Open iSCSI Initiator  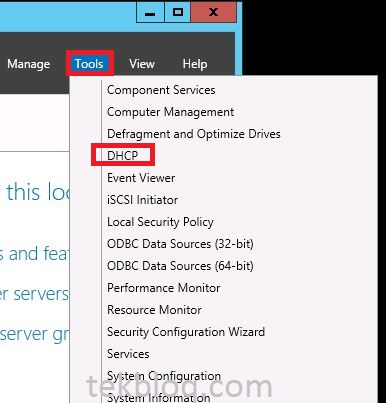tap(142, 200)
